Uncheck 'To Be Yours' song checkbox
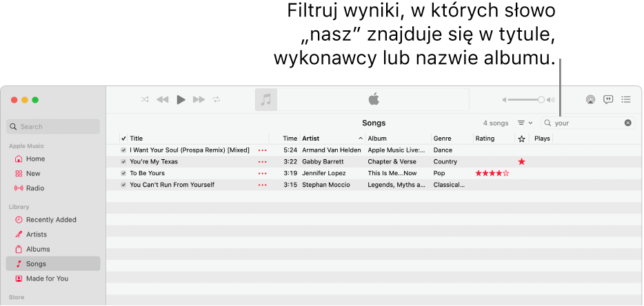 tap(123, 174)
